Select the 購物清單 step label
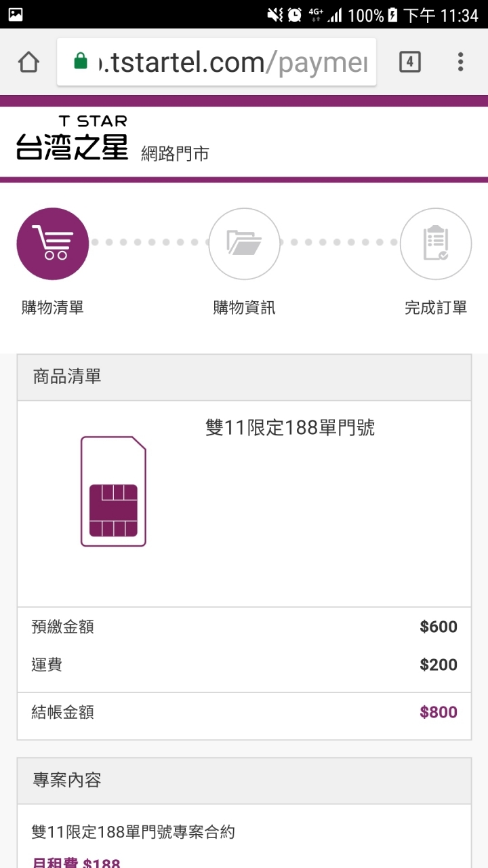 click(53, 308)
